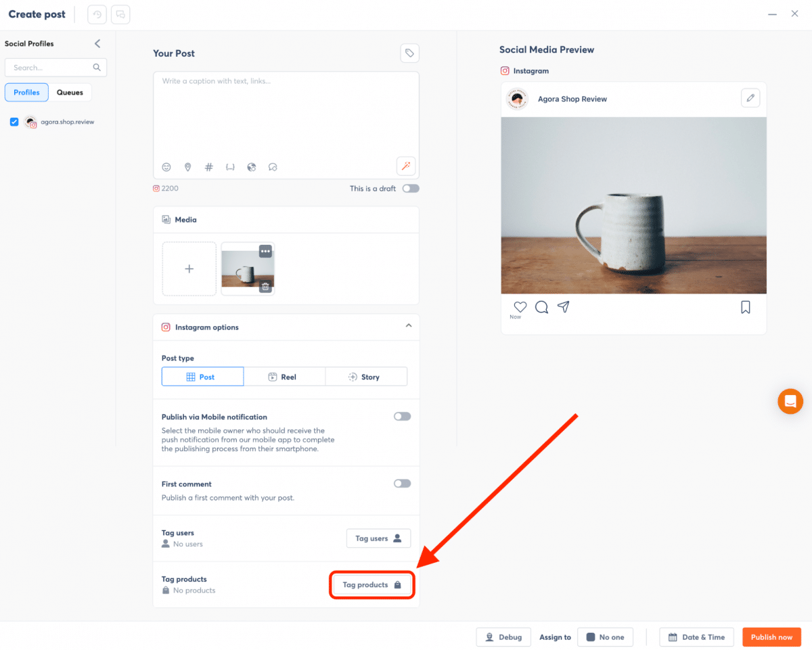Open the Assign to selector showing No one
This screenshot has height=650, width=812.
point(605,636)
